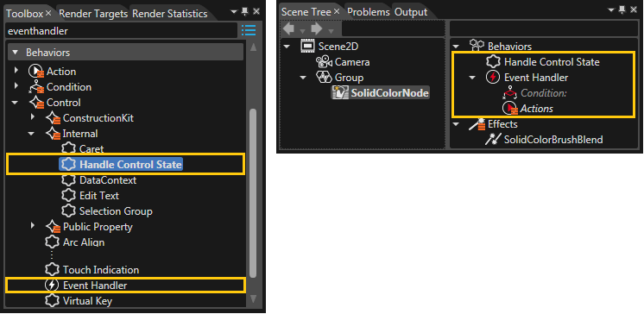Collapse the Scene2D node
644x314 pixels.
pyautogui.click(x=287, y=46)
